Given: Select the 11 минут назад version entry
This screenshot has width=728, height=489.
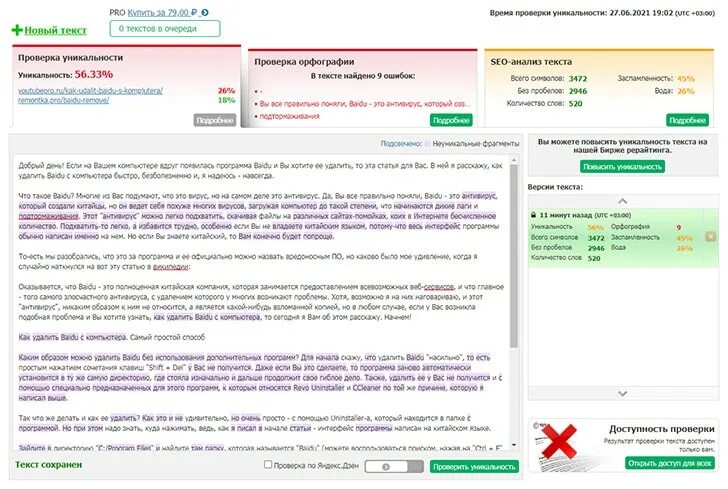Looking at the screenshot, I should click(623, 238).
